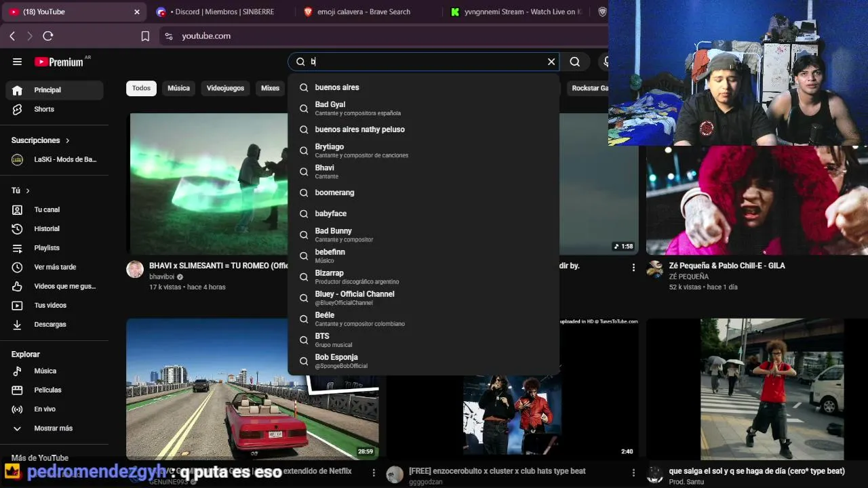
Task: Choose the 'Bad Bunny' search suggestion
Action: click(424, 235)
